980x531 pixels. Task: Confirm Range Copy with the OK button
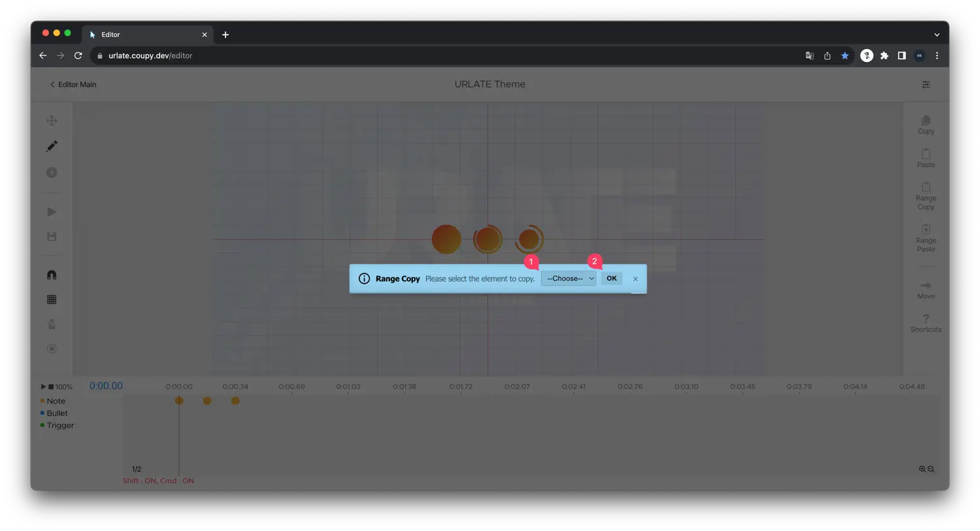tap(611, 278)
